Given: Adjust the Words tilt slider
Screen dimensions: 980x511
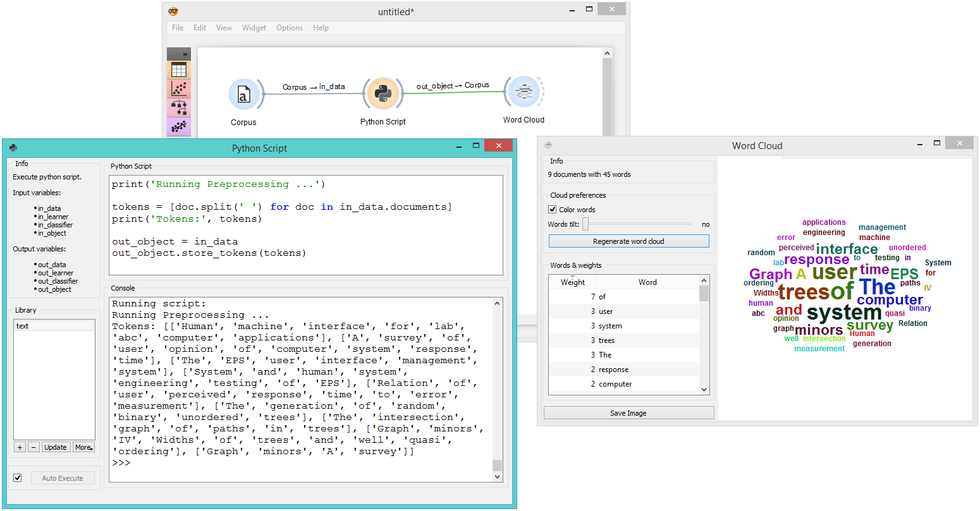Looking at the screenshot, I should (585, 224).
